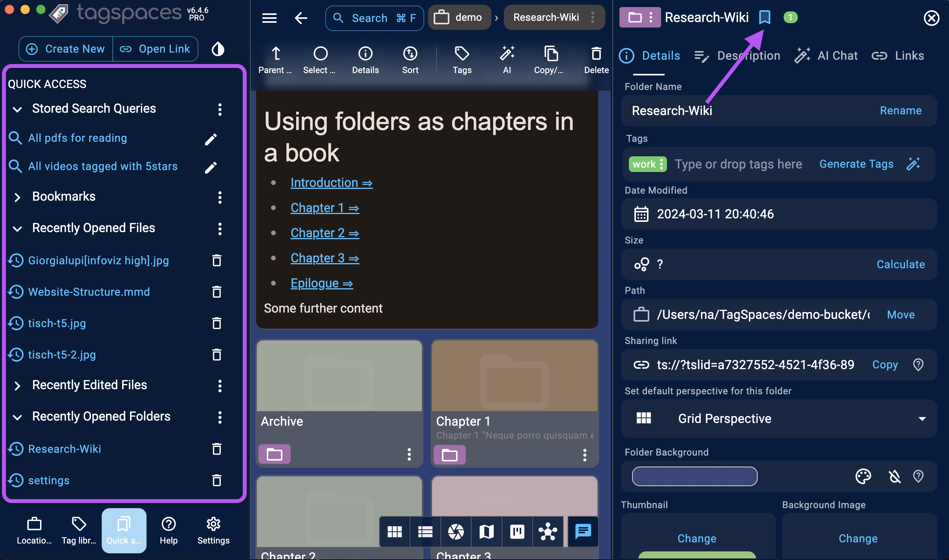The height and width of the screenshot is (560, 949).
Task: Switch to the AI Chat tab
Action: (x=826, y=56)
